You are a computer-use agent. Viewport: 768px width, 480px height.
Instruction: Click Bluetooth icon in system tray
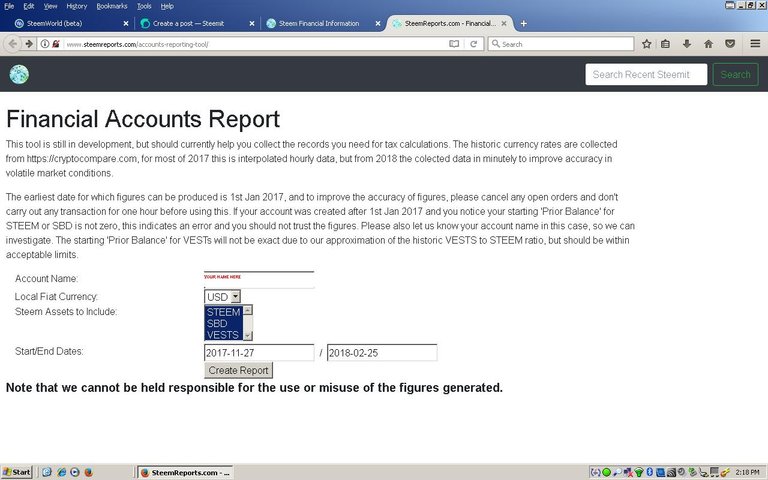(649, 472)
